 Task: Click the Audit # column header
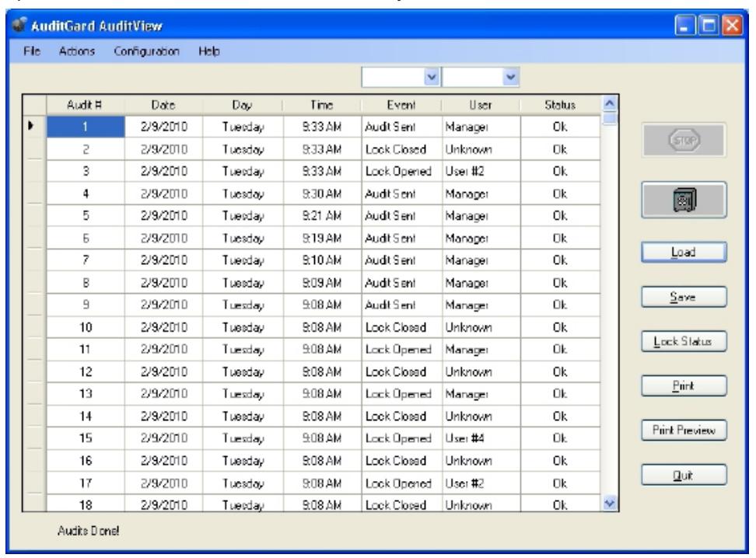[85, 105]
